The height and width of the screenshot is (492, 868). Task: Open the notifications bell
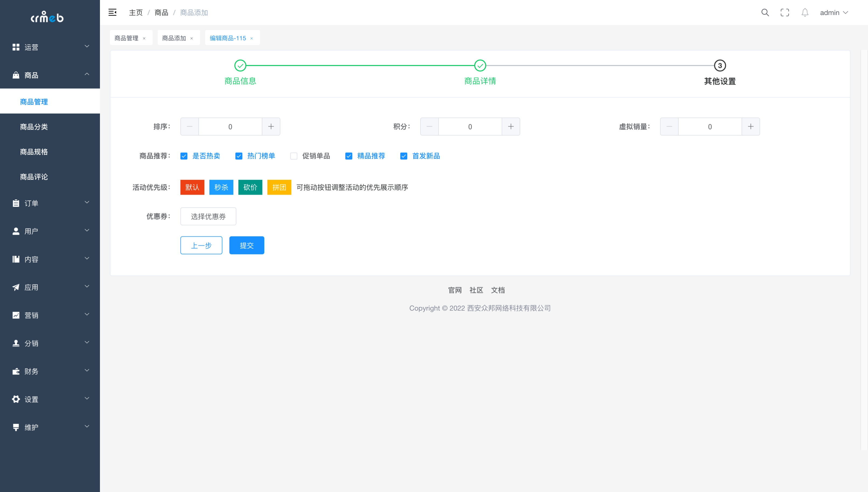click(805, 12)
